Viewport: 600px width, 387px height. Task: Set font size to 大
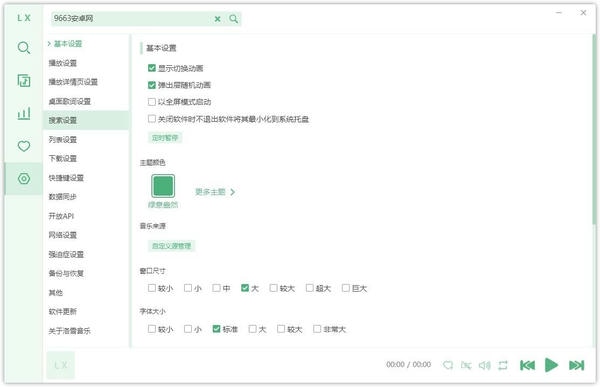coord(252,329)
